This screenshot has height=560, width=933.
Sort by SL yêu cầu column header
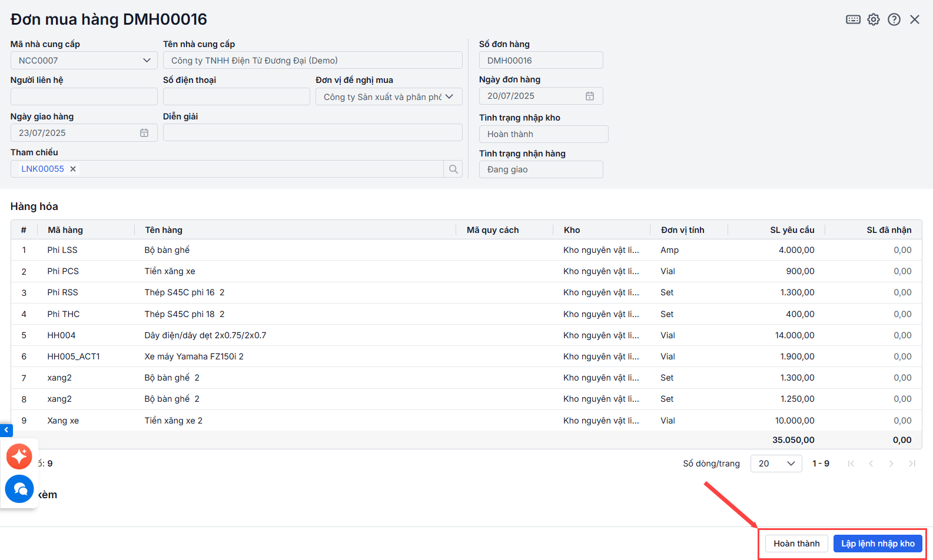pos(792,230)
